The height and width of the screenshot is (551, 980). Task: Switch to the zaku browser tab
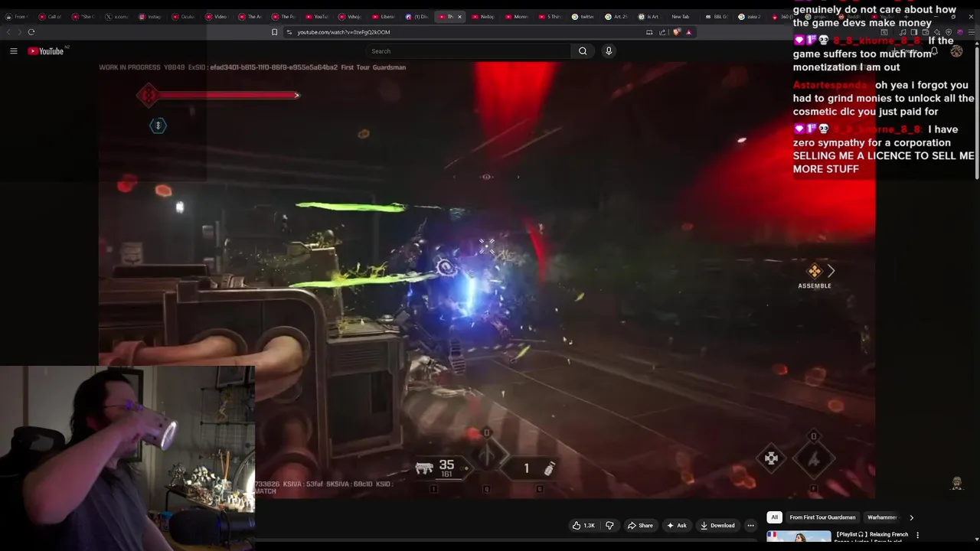pos(750,16)
